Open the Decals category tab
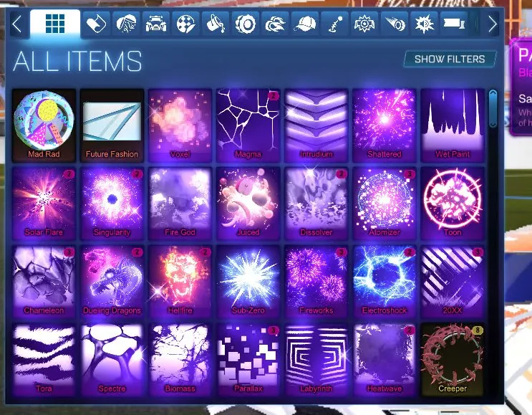The image size is (532, 415). (x=97, y=24)
